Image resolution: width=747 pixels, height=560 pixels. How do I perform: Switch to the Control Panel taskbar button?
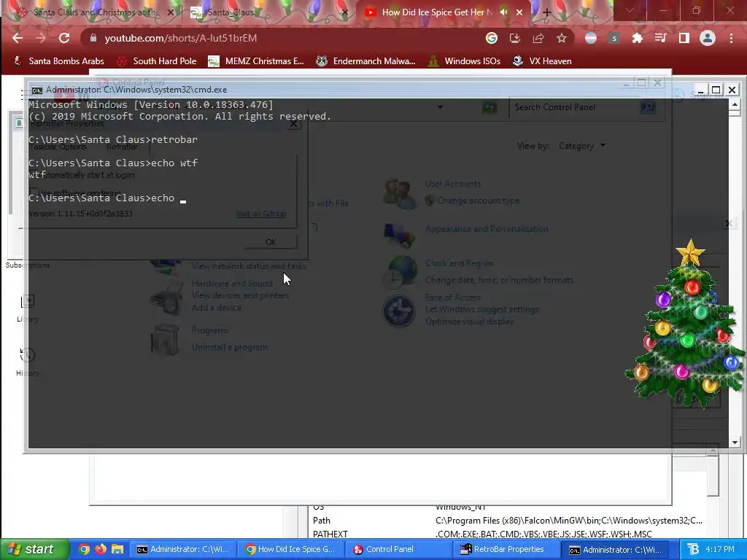click(398, 550)
